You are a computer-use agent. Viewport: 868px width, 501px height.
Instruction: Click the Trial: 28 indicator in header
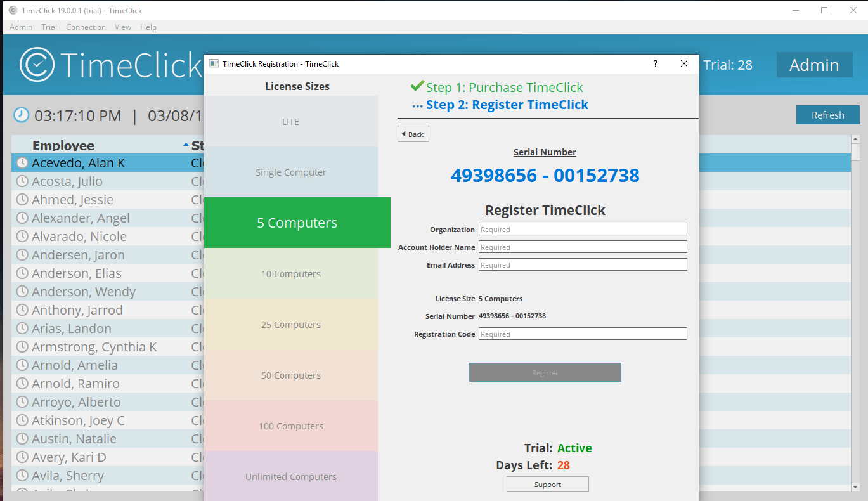coord(728,65)
